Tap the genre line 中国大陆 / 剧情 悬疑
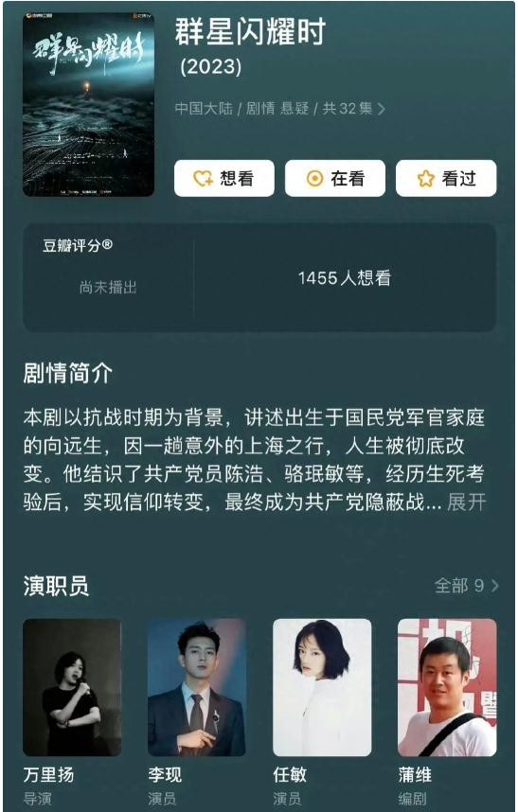The height and width of the screenshot is (812, 518). [x=241, y=109]
